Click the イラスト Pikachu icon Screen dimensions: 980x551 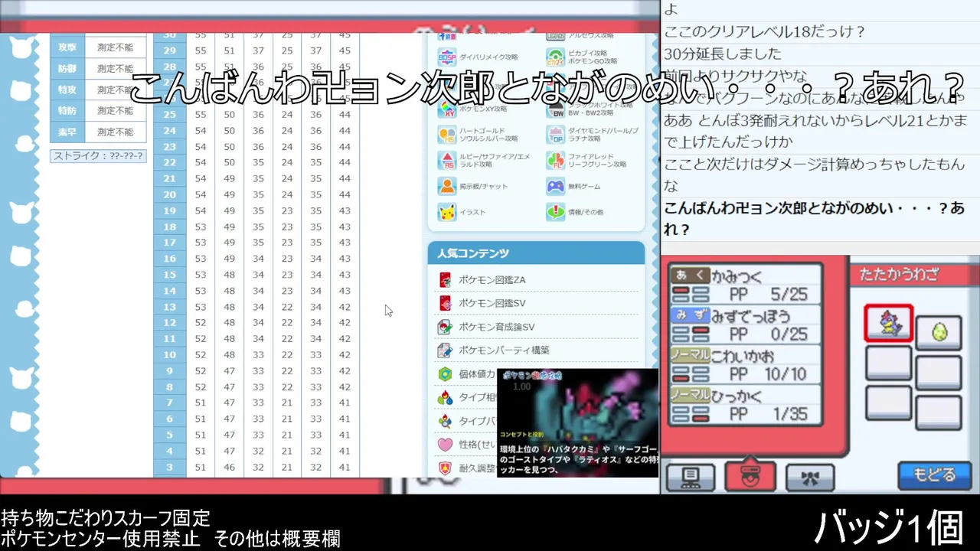(447, 212)
